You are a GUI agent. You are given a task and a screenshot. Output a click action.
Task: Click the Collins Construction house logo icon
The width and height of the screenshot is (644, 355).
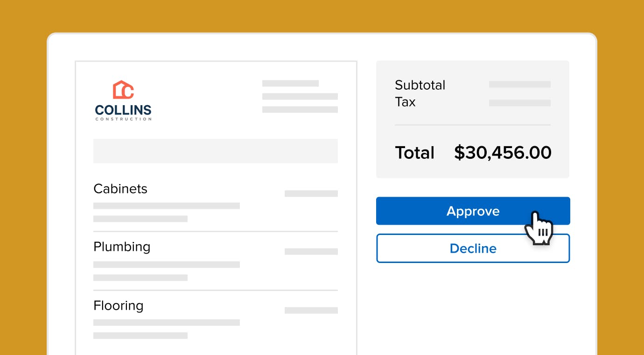(123, 90)
